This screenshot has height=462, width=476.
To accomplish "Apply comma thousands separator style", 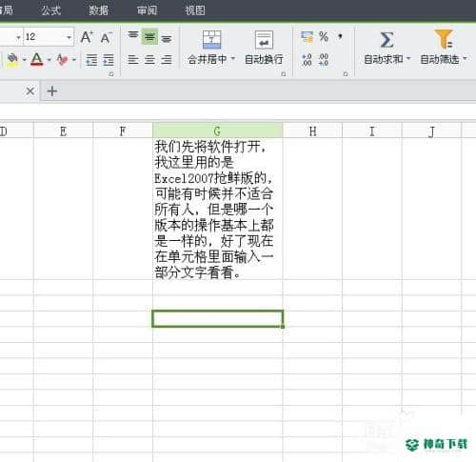I will click(340, 36).
